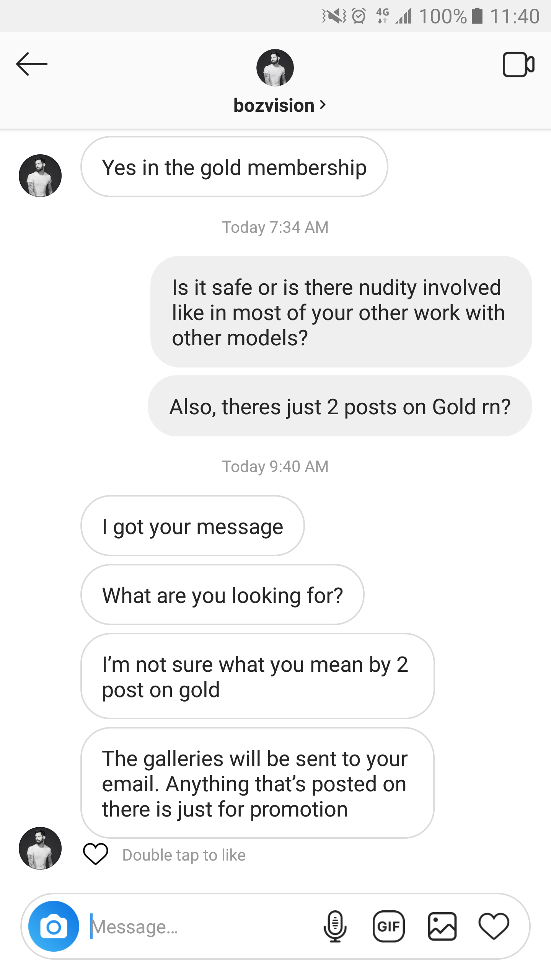The width and height of the screenshot is (551, 980).
Task: Tap the "Is it safe" sent message
Action: [341, 312]
